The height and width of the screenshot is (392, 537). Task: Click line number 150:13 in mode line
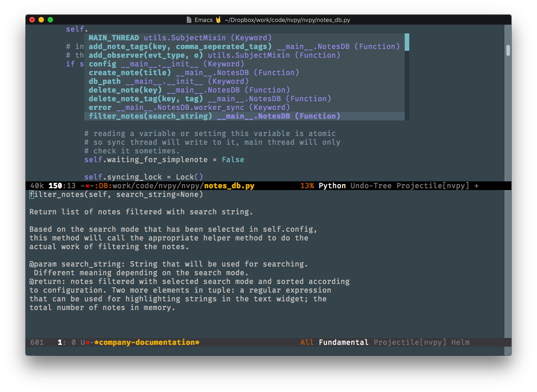pyautogui.click(x=62, y=186)
